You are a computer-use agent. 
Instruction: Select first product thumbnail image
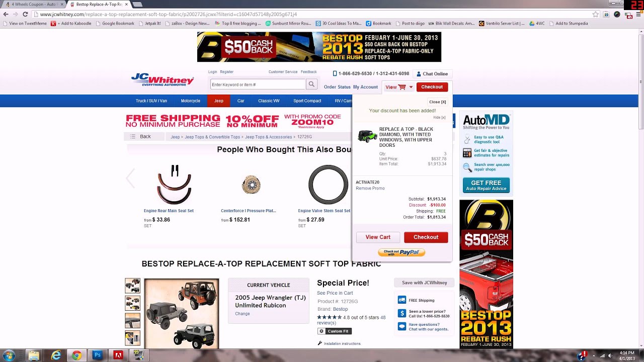coord(133,286)
